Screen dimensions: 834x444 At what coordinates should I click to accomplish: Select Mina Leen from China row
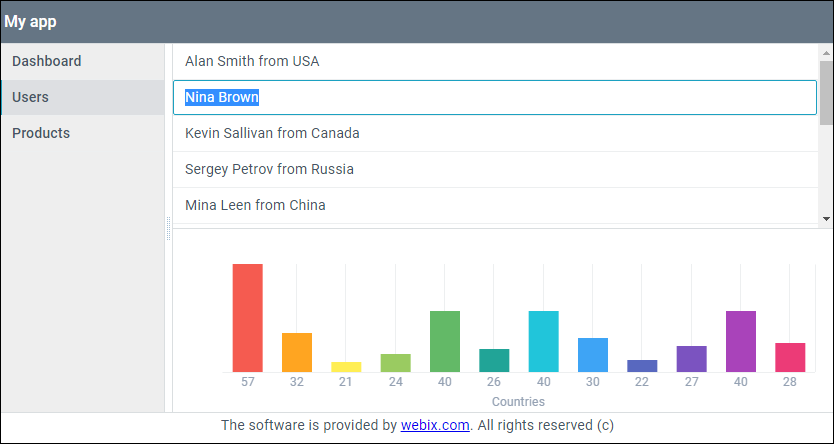click(x=255, y=205)
